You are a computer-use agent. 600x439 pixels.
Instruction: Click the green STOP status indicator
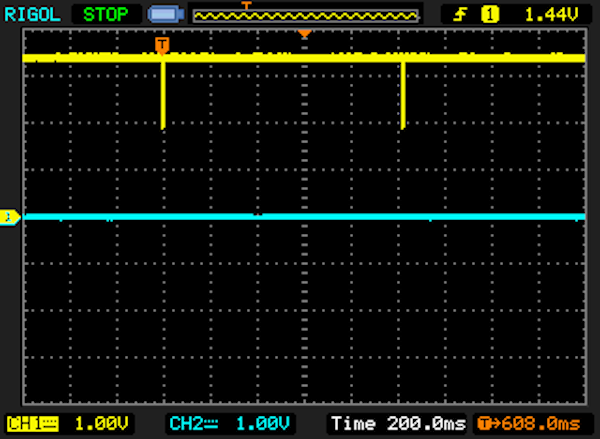point(106,15)
